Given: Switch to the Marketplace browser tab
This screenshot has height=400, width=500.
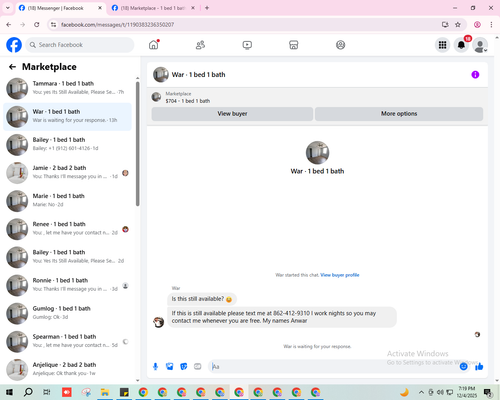Looking at the screenshot, I should [153, 8].
